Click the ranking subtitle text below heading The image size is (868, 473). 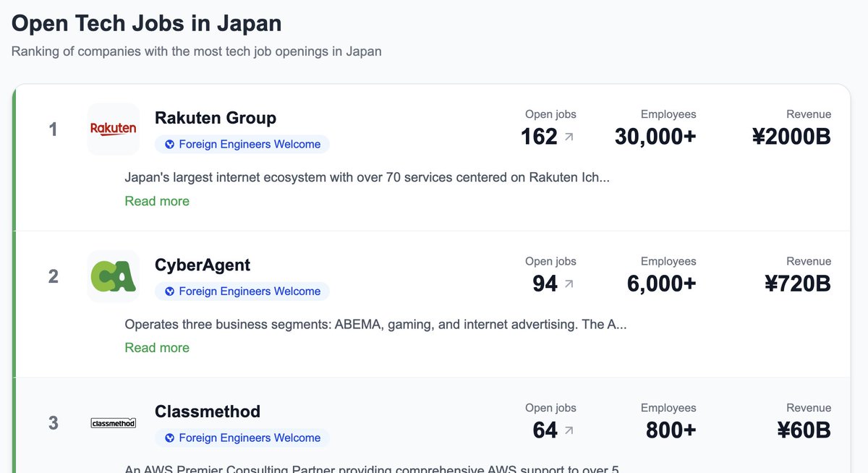pyautogui.click(x=197, y=52)
